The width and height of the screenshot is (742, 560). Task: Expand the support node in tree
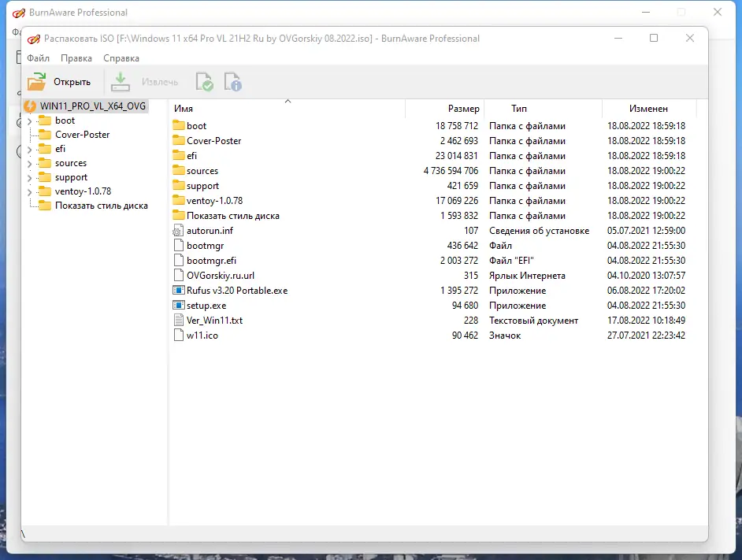click(29, 178)
